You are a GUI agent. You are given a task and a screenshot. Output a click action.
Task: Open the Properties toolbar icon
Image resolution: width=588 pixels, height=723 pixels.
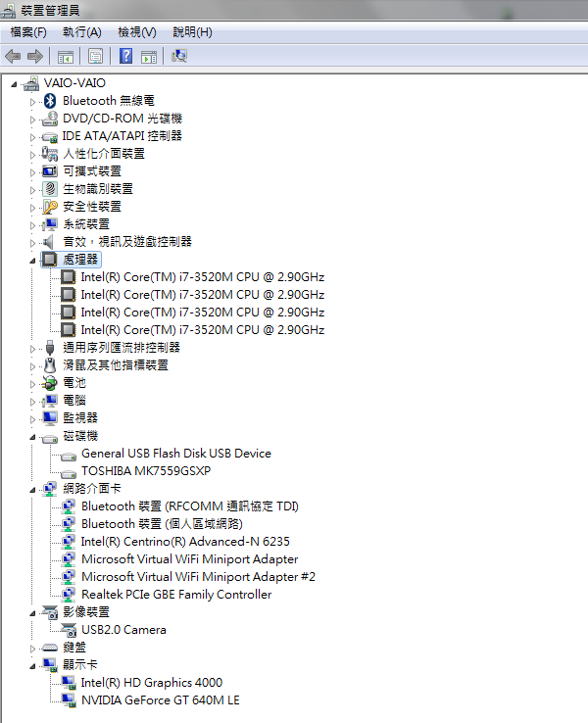(x=95, y=57)
